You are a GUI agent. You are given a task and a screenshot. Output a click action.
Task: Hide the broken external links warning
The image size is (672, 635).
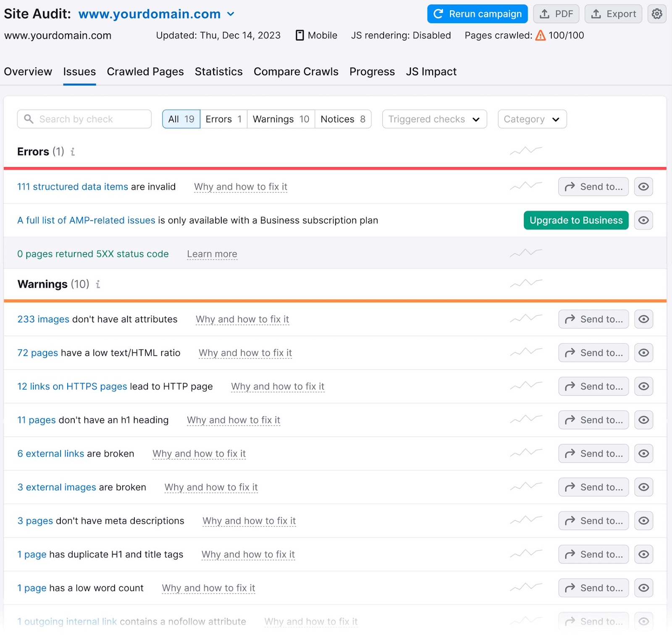643,454
